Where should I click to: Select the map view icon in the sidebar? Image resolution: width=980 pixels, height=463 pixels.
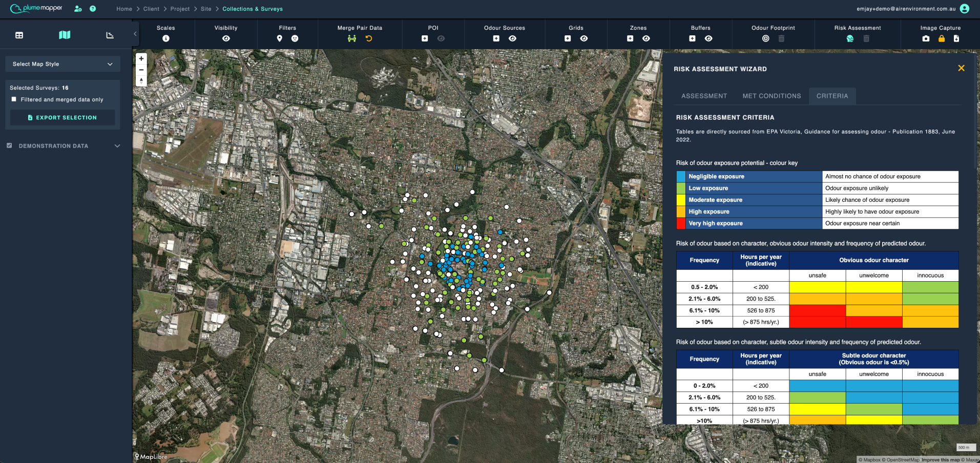coord(65,35)
